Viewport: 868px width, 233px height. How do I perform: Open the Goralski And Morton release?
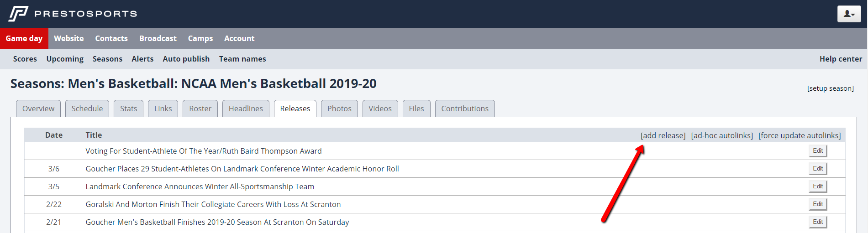pos(213,205)
